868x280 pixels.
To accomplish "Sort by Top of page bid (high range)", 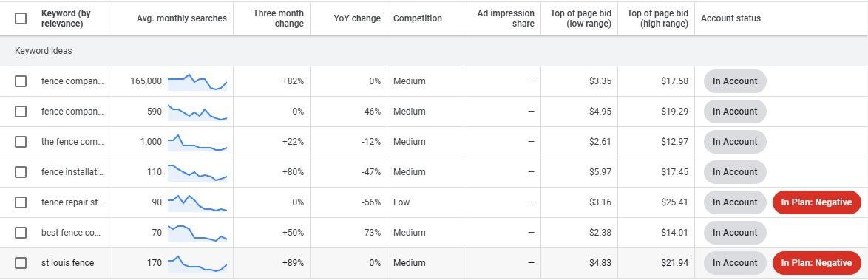I will point(657,18).
